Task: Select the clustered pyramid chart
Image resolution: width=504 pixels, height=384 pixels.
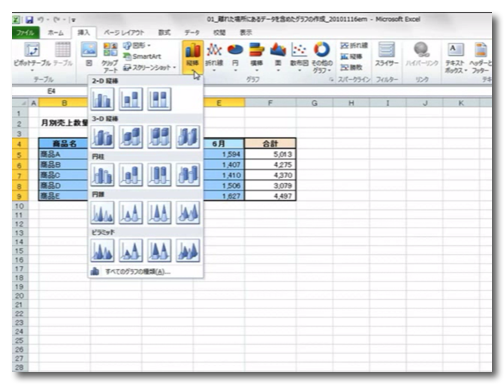Action: point(102,250)
